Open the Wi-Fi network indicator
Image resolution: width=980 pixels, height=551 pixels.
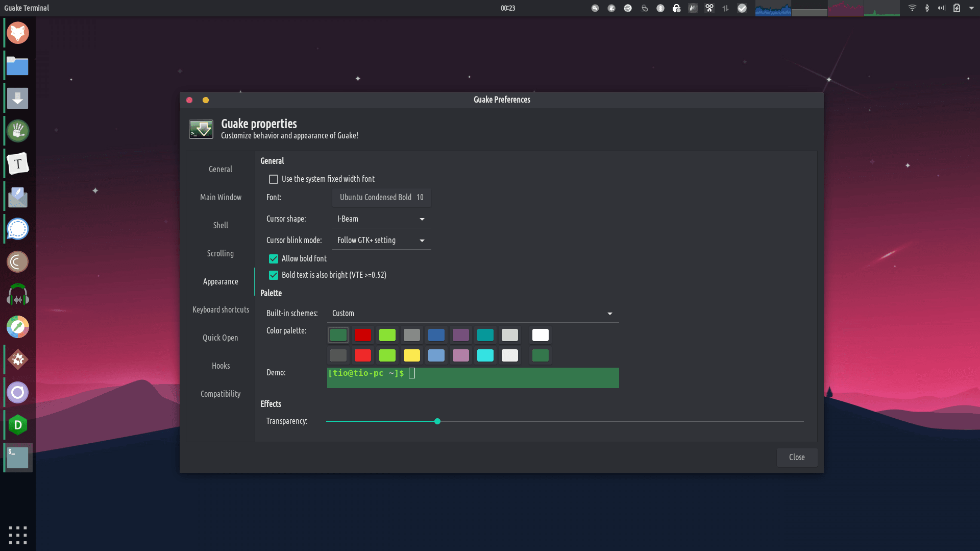912,8
